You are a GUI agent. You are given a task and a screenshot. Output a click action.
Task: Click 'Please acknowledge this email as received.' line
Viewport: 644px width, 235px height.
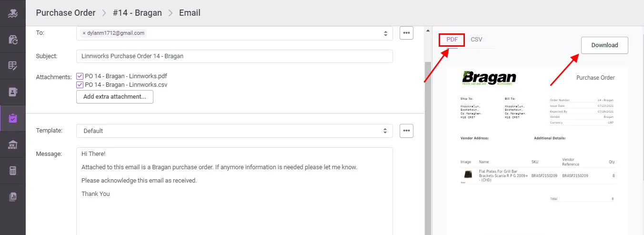coord(139,181)
